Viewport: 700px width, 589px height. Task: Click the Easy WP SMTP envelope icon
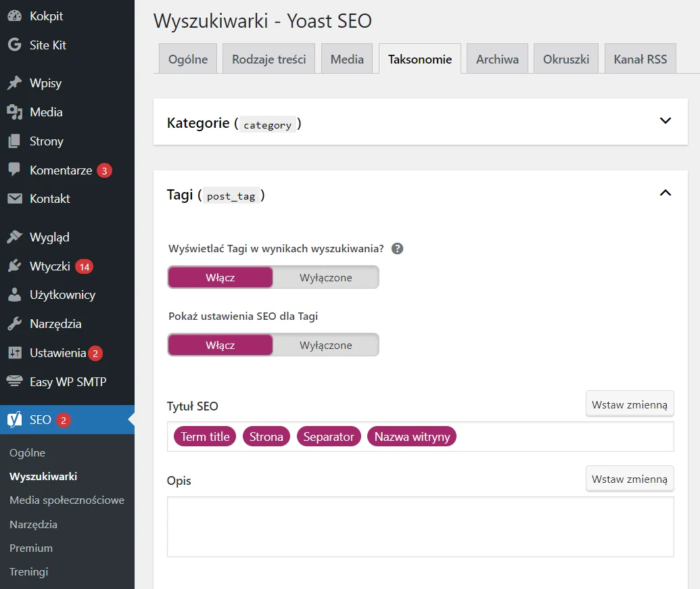click(x=16, y=381)
